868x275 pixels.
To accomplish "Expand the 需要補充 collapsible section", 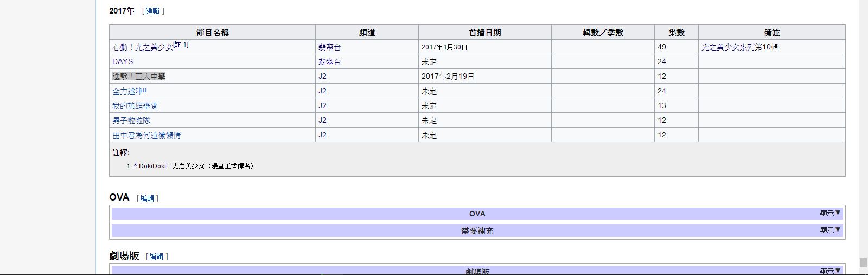I will click(x=829, y=230).
